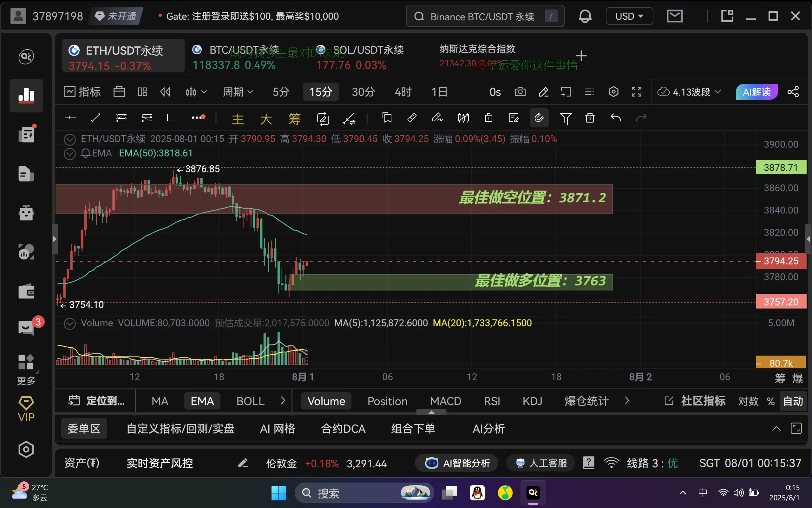812x508 pixels.
Task: Click the lock drawings icon
Action: pos(488,117)
